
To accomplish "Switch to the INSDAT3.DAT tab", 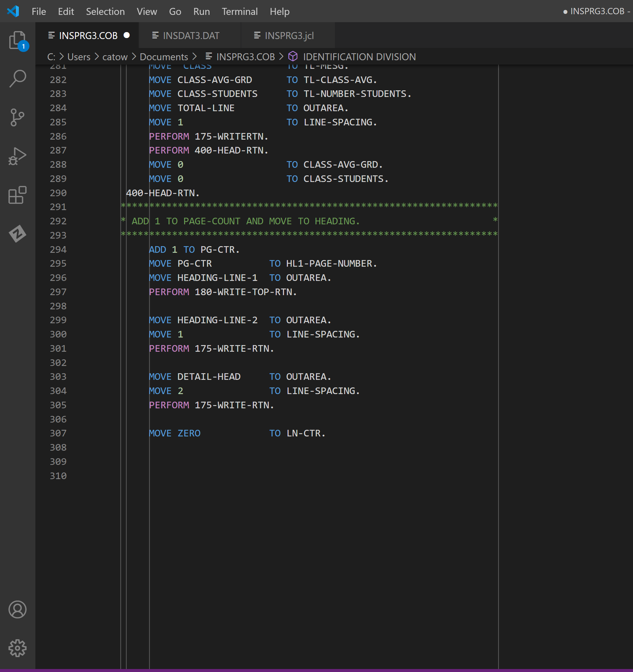I will coord(190,35).
